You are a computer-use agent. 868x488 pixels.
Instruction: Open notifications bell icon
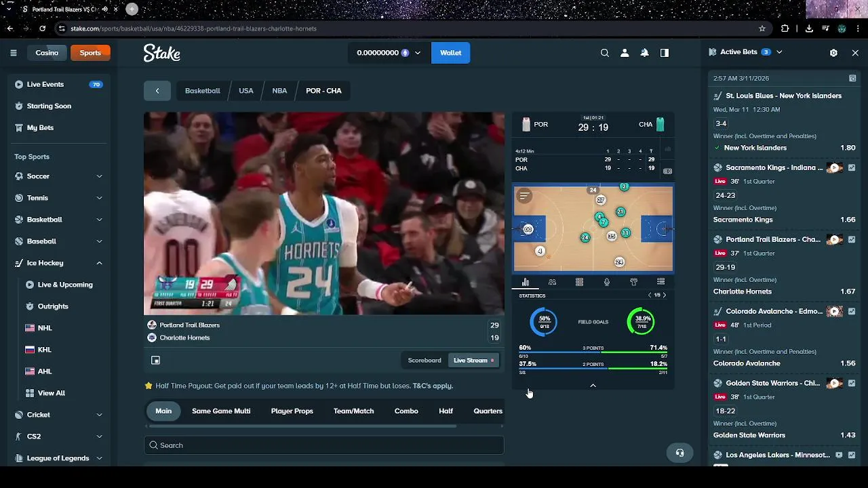click(644, 53)
